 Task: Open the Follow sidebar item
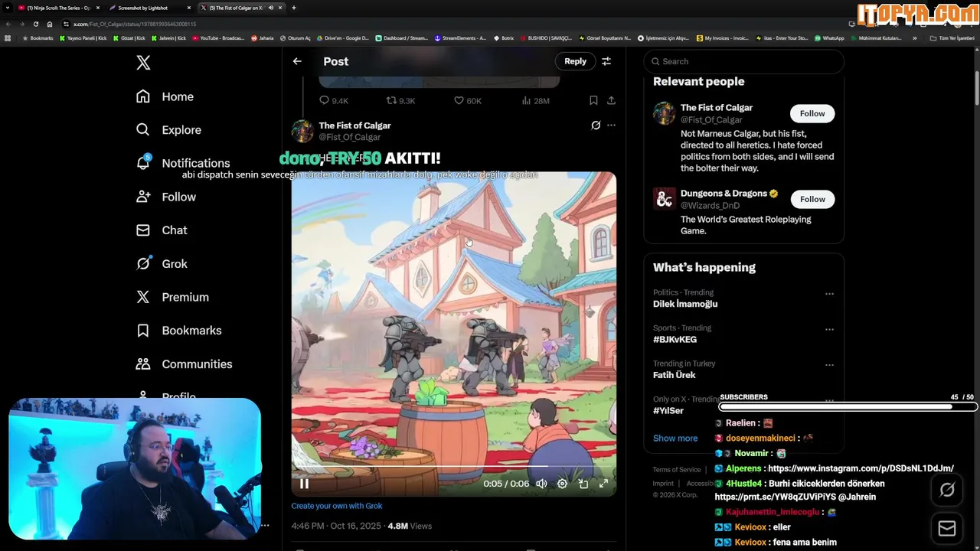(x=165, y=197)
